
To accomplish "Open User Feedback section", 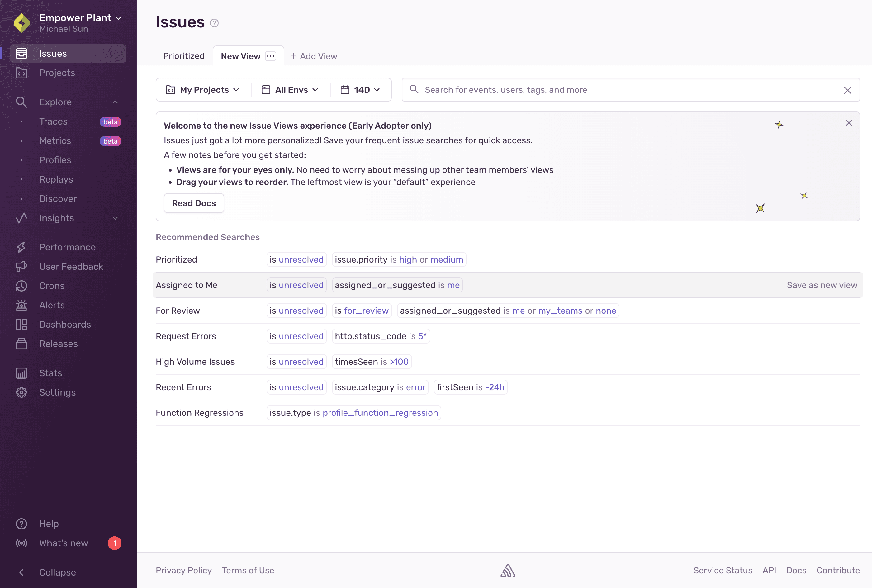I will click(x=71, y=267).
